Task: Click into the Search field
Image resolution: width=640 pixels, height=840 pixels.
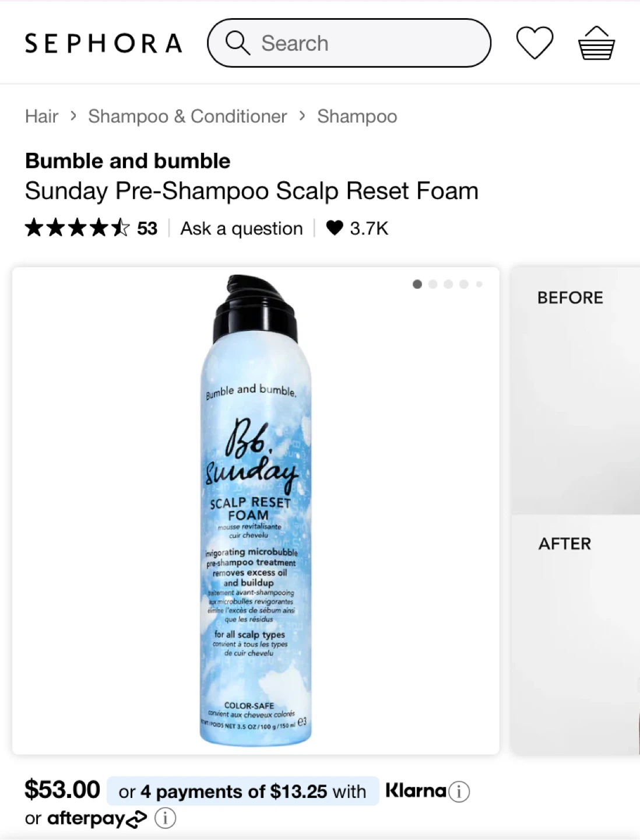Action: [x=349, y=43]
